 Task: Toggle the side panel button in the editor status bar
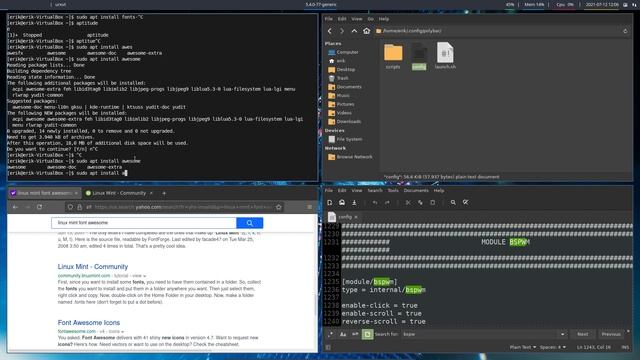(328, 347)
